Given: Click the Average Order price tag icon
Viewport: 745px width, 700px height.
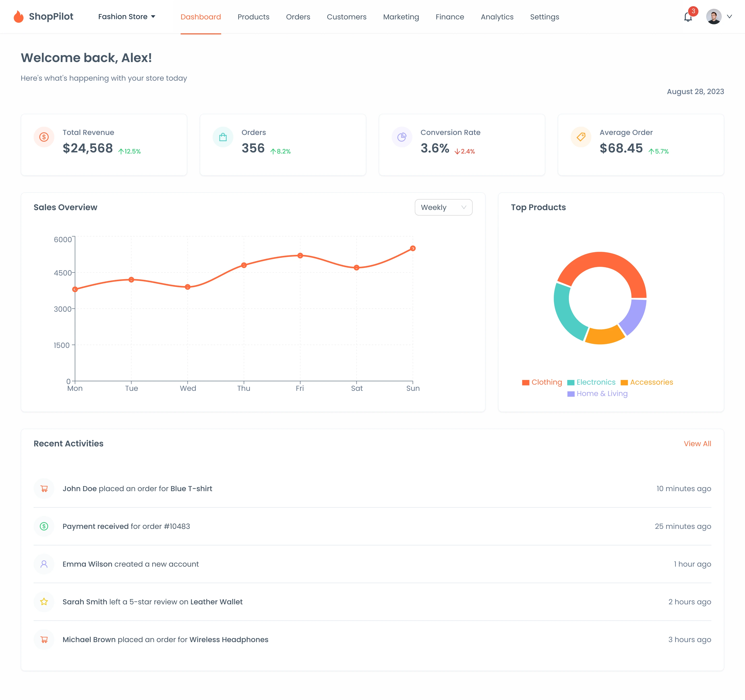Looking at the screenshot, I should (581, 137).
